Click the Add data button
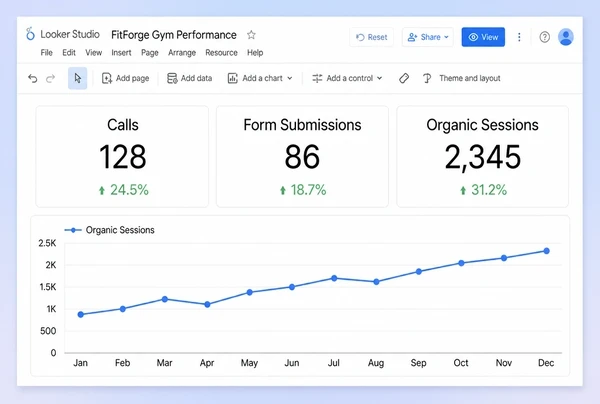This screenshot has height=404, width=600. [190, 78]
